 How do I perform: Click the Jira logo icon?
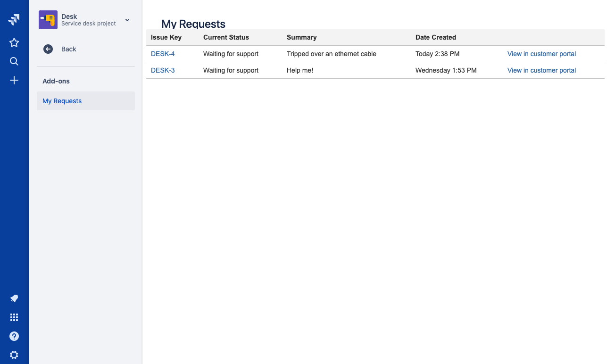pyautogui.click(x=14, y=19)
